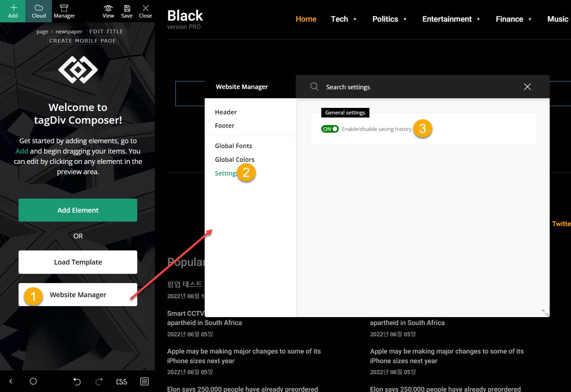Click the circle icon in the bottom bar
571x392 pixels.
point(33,381)
